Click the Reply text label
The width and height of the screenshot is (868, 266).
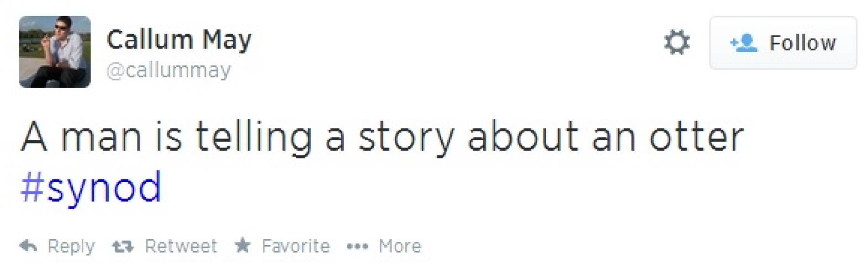[x=71, y=246]
